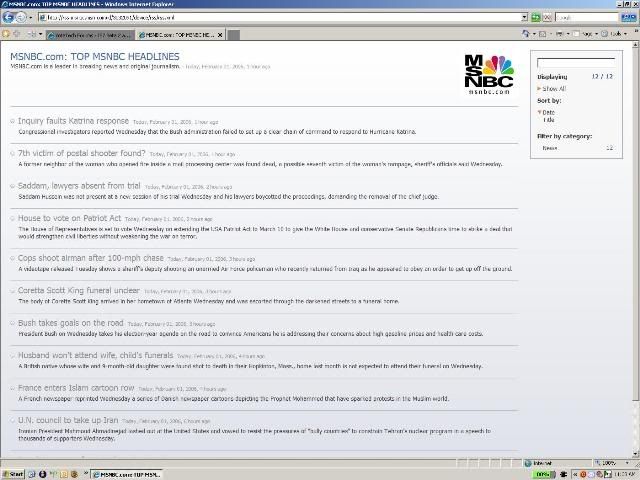This screenshot has height=480, width=640.
Task: Open the Favorites star icon
Action: pyautogui.click(x=8, y=35)
